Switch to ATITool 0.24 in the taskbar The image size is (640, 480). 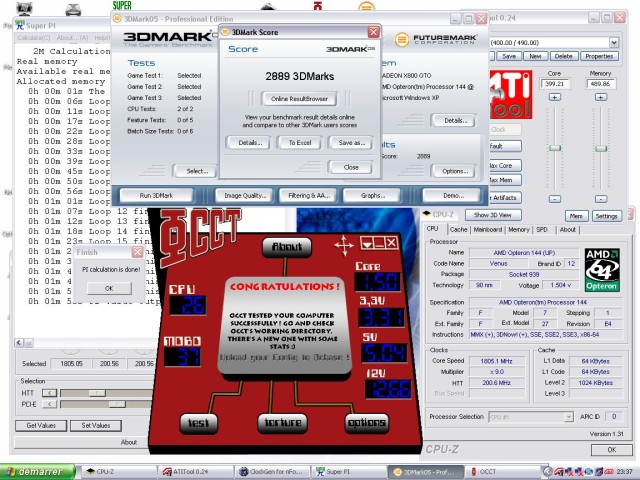[x=196, y=472]
